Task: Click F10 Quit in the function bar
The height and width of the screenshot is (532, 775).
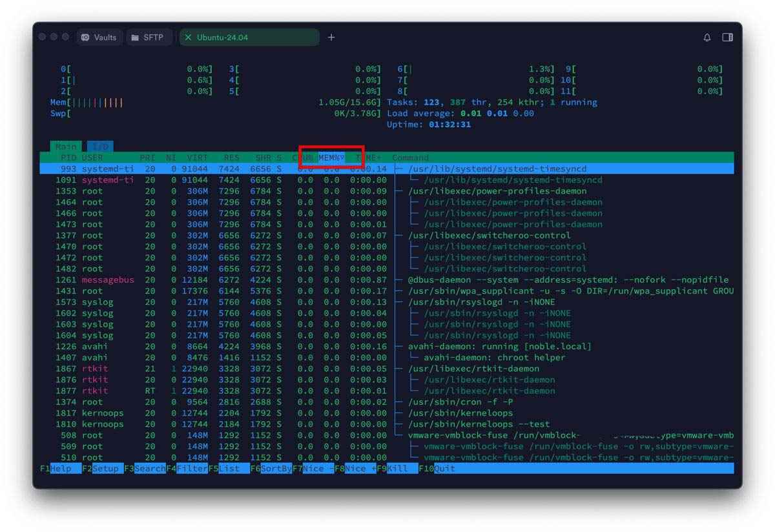Action: click(437, 468)
